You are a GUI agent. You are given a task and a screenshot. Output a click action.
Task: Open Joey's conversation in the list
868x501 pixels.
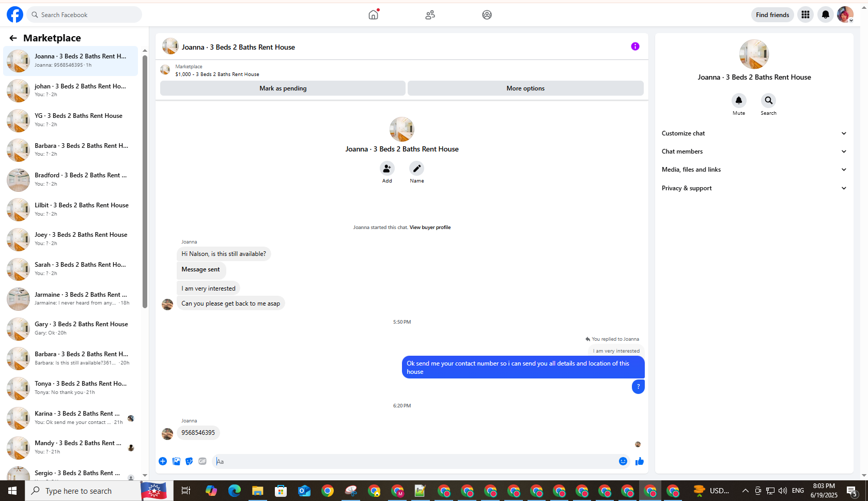(71, 239)
